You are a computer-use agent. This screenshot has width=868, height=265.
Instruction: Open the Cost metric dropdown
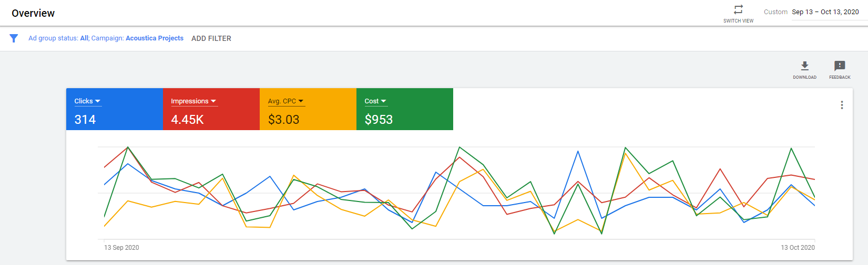tap(375, 101)
